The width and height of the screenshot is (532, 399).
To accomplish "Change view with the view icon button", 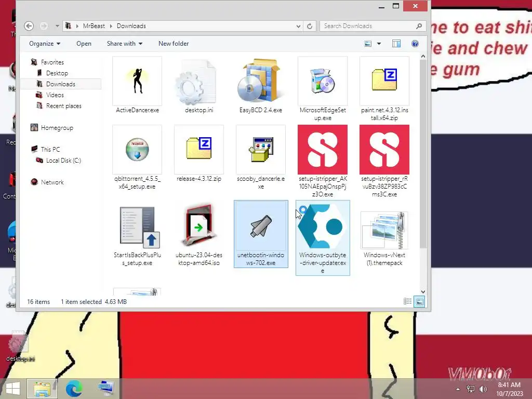I will click(368, 44).
